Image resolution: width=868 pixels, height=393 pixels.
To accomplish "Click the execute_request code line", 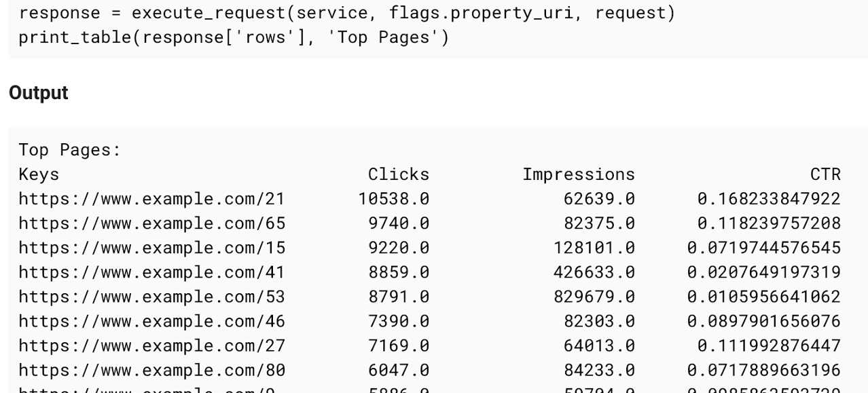I will (346, 13).
